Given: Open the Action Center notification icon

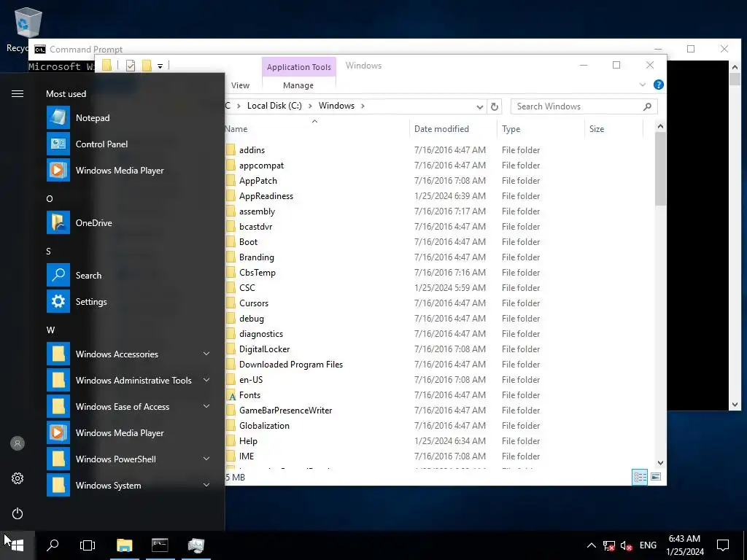Looking at the screenshot, I should (x=723, y=545).
